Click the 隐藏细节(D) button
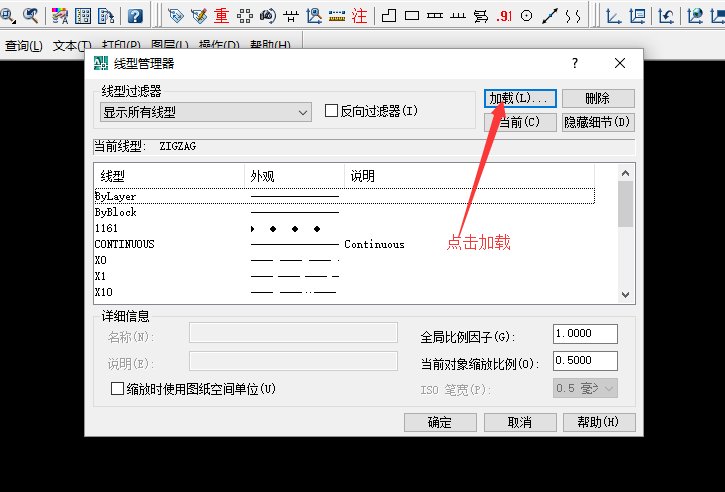Image resolution: width=725 pixels, height=492 pixels. (598, 122)
